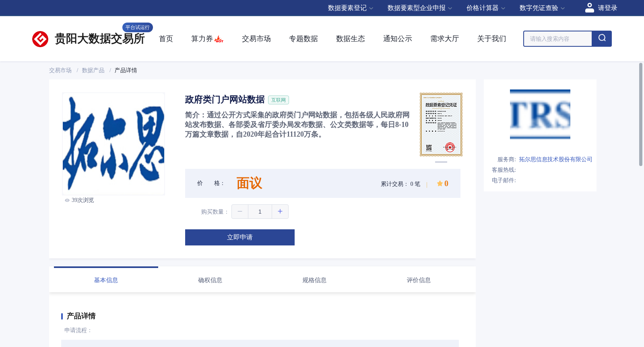Switch to the 评价信息 tab
Image resolution: width=644 pixels, height=347 pixels.
pos(419,280)
